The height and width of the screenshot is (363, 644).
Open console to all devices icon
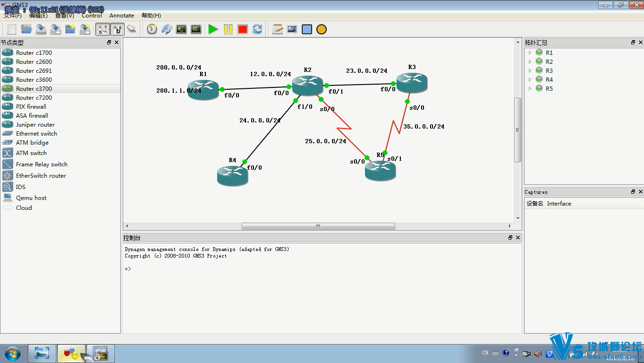pyautogui.click(x=181, y=29)
